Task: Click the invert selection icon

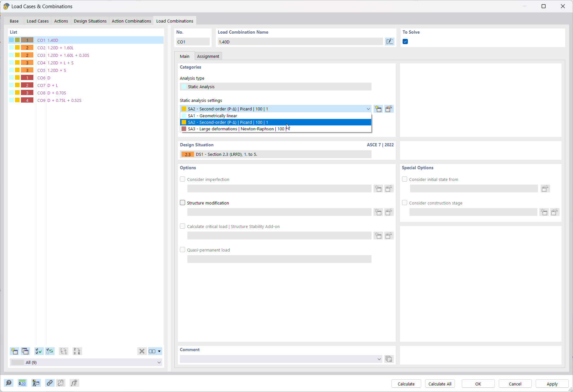Action: [50, 351]
